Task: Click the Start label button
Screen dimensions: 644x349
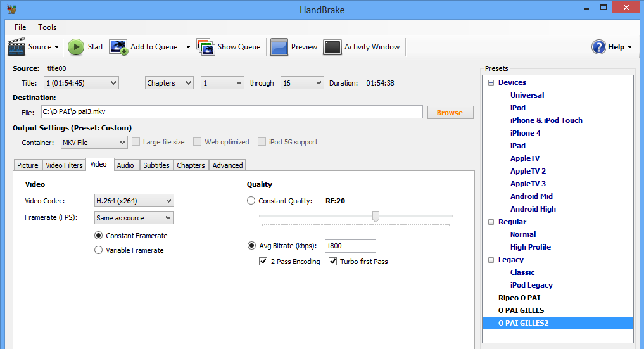Action: [95, 47]
